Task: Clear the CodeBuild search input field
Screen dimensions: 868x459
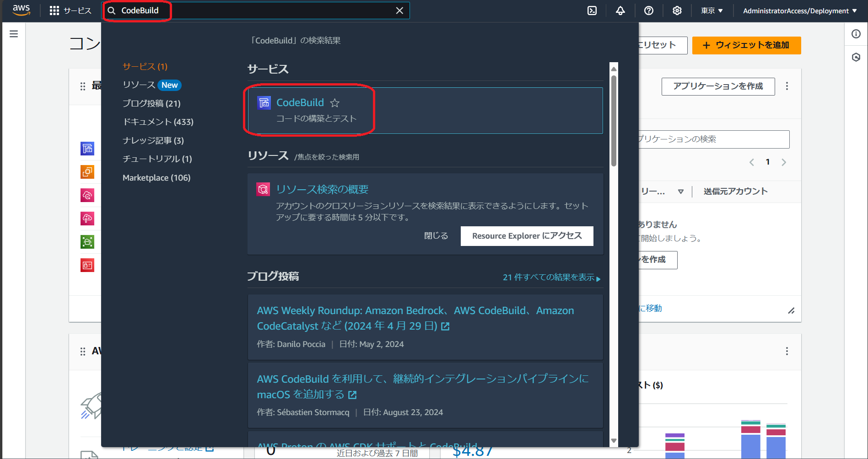Action: coord(399,10)
